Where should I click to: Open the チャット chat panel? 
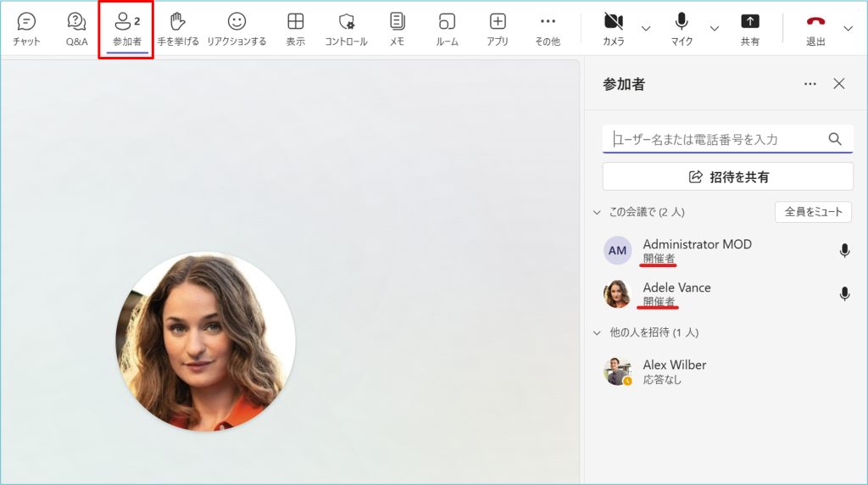(26, 29)
